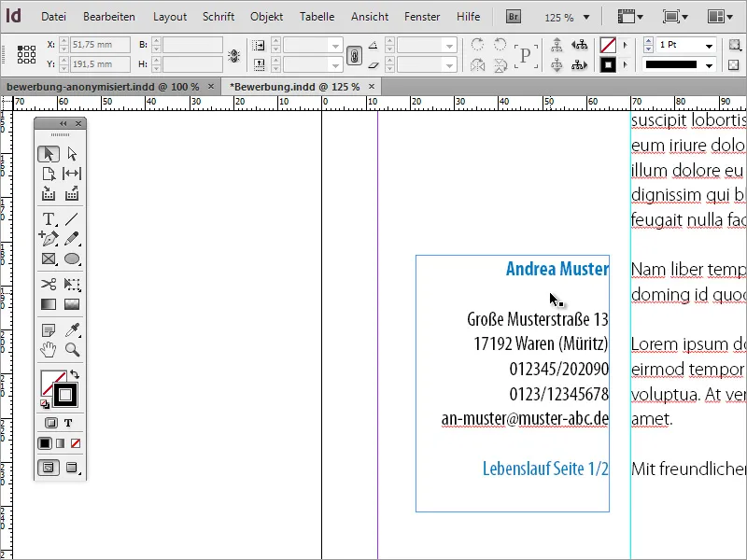747x560 pixels.
Task: Select the Line tool
Action: click(72, 219)
